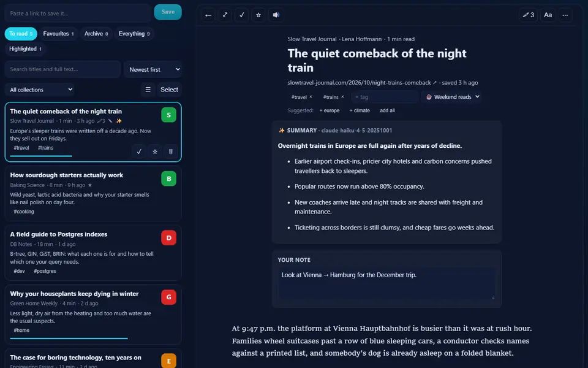
Task: Switch to the Highlighted tab
Action: (x=25, y=49)
